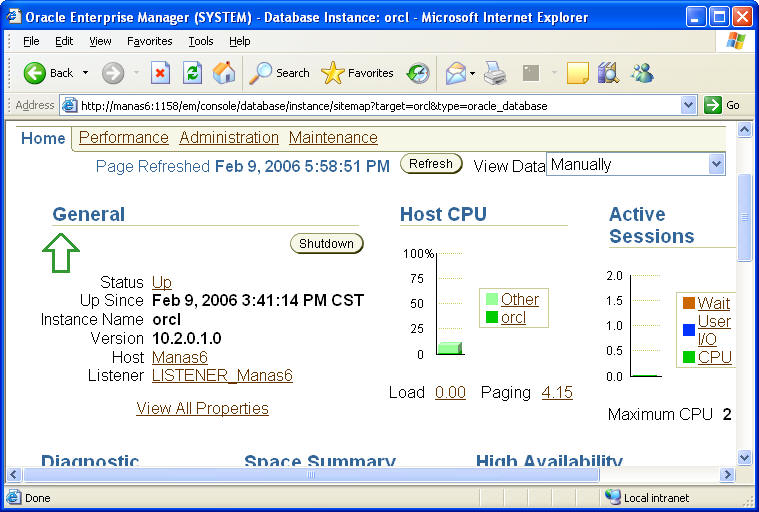The height and width of the screenshot is (512, 759).
Task: Click the Forward arrow icon
Action: coord(113,74)
